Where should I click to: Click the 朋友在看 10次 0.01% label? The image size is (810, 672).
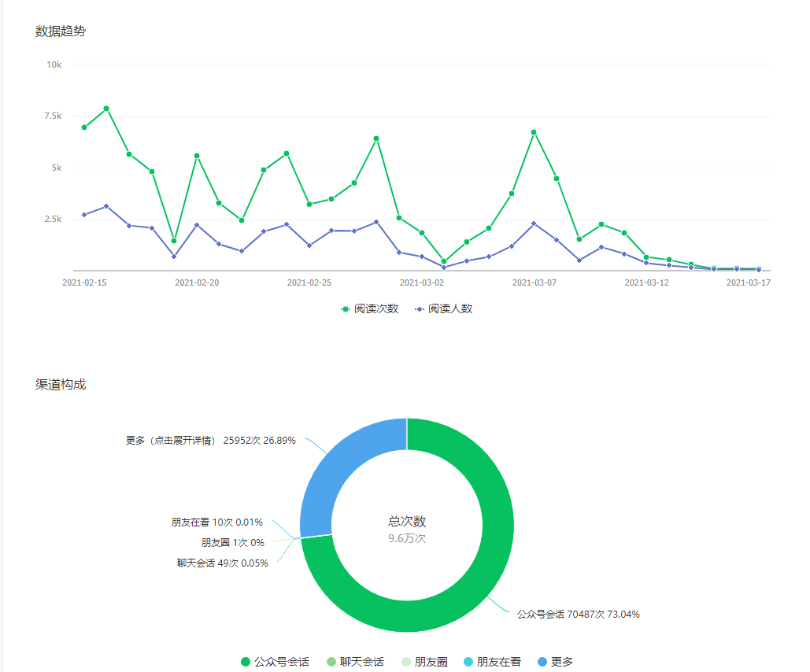(217, 522)
